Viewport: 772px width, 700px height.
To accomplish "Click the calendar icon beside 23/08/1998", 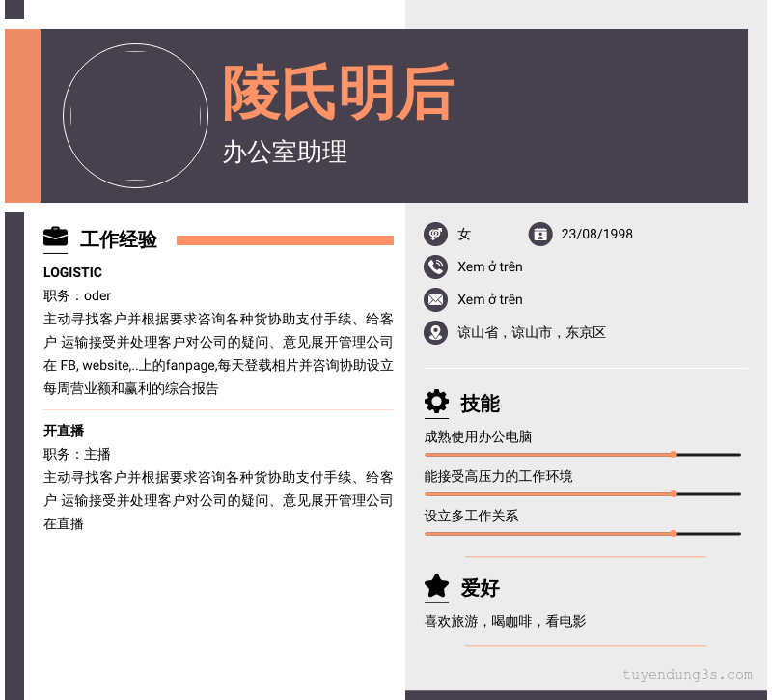I will point(540,234).
